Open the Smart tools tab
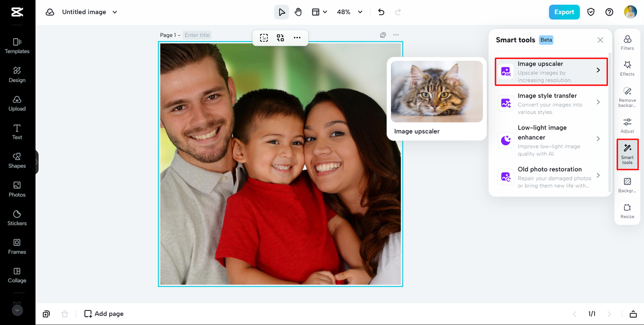This screenshot has height=325, width=644. (627, 154)
